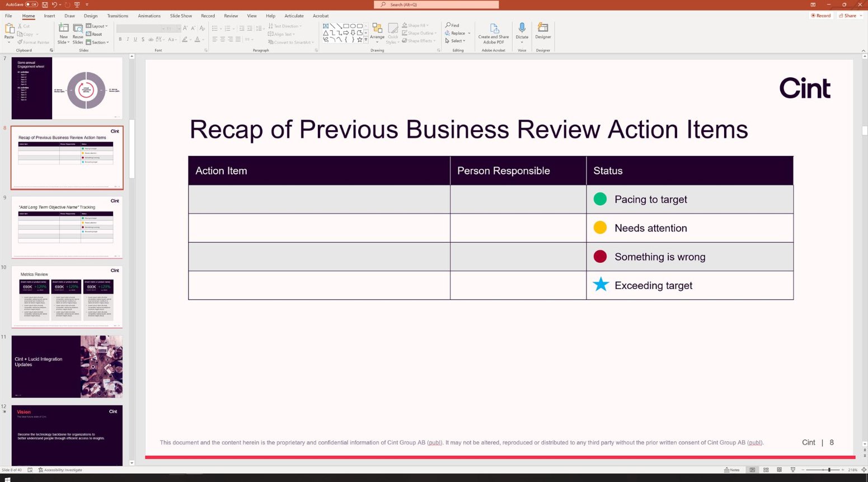
Task: Click the Share button
Action: tap(850, 16)
